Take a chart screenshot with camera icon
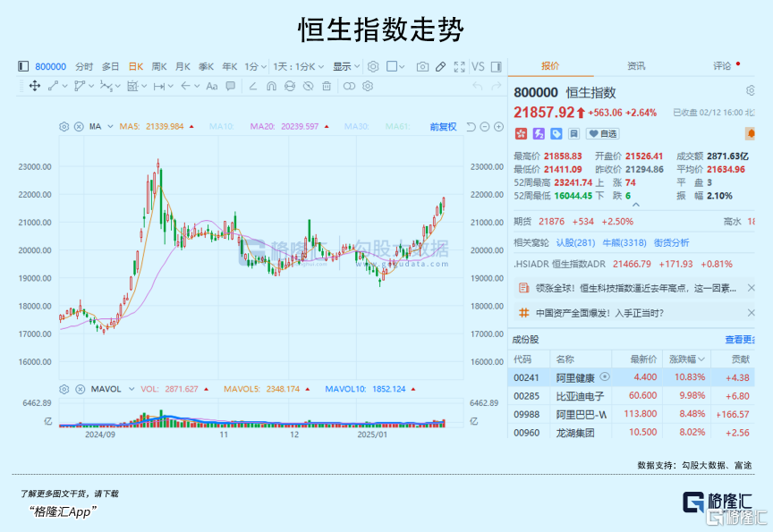 click(x=422, y=66)
